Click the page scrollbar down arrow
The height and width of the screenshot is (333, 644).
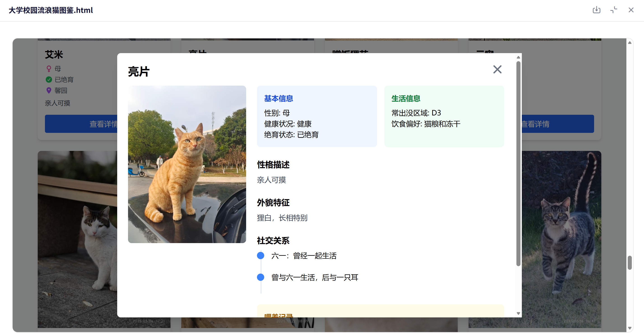(630, 328)
